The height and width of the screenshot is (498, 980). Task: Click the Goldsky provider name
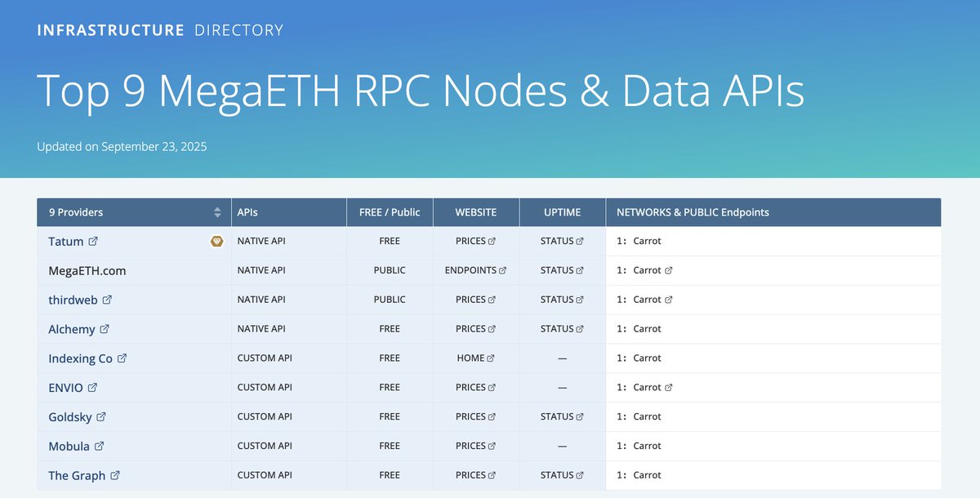point(70,417)
